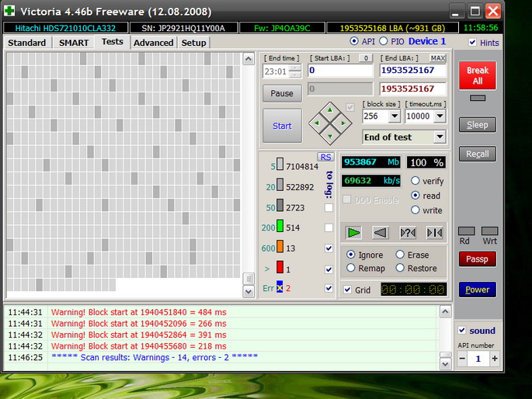This screenshot has height=399, width=532.
Task: Select the Ignore error action
Action: click(x=351, y=255)
